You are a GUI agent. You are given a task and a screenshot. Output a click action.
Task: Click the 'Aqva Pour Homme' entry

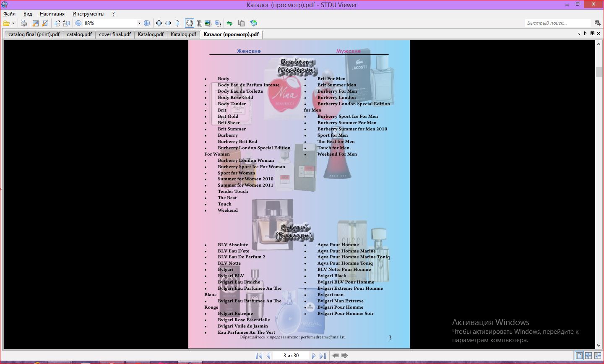(x=338, y=244)
